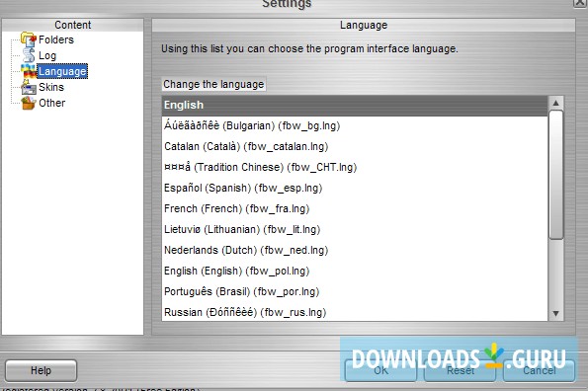The height and width of the screenshot is (391, 588).
Task: Open the Log settings page
Action: pyautogui.click(x=47, y=56)
